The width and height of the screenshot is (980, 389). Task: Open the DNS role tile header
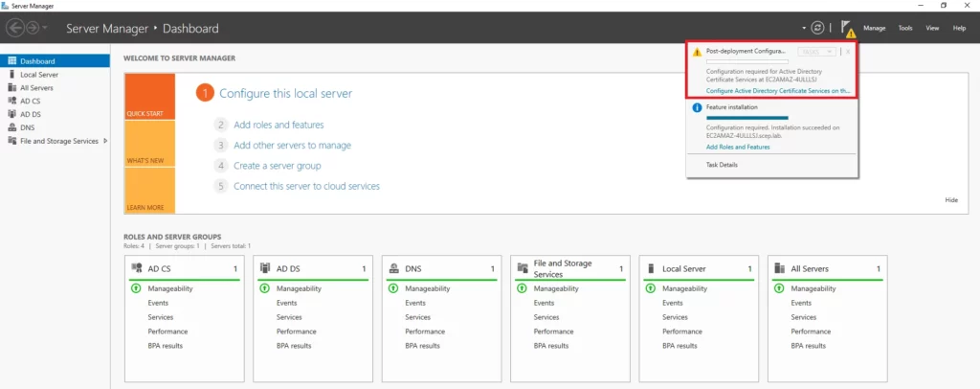pyautogui.click(x=442, y=269)
